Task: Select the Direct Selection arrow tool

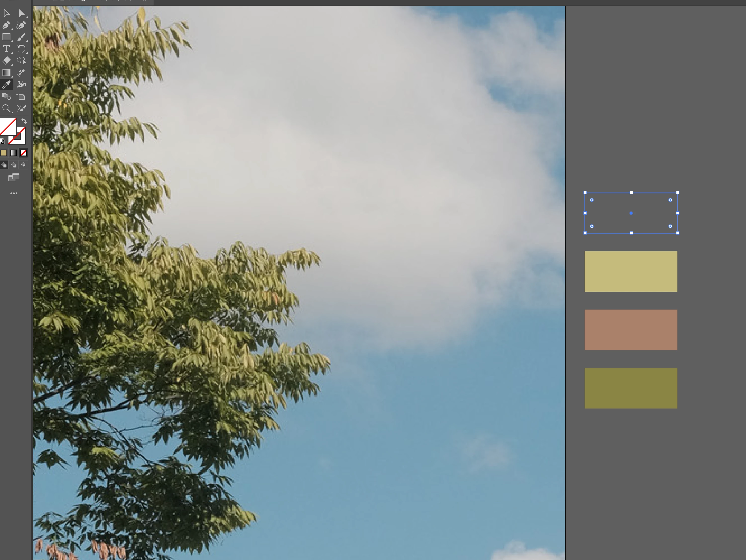Action: tap(21, 13)
